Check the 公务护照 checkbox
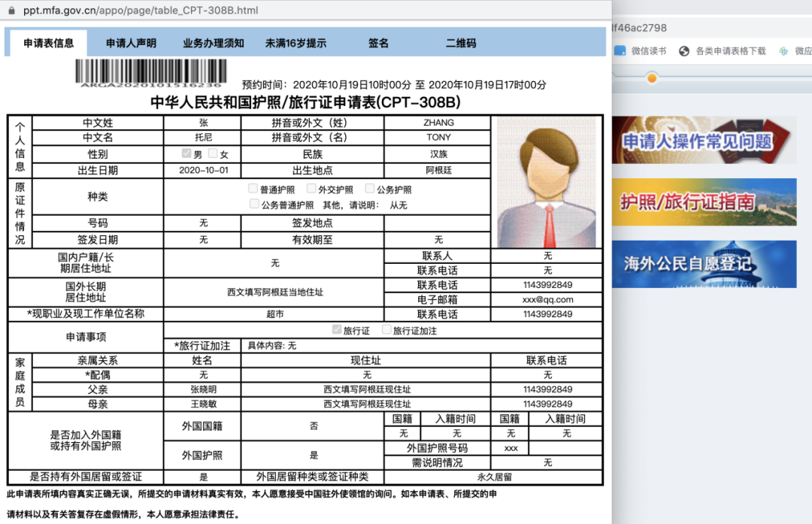The image size is (812, 524). click(x=368, y=188)
